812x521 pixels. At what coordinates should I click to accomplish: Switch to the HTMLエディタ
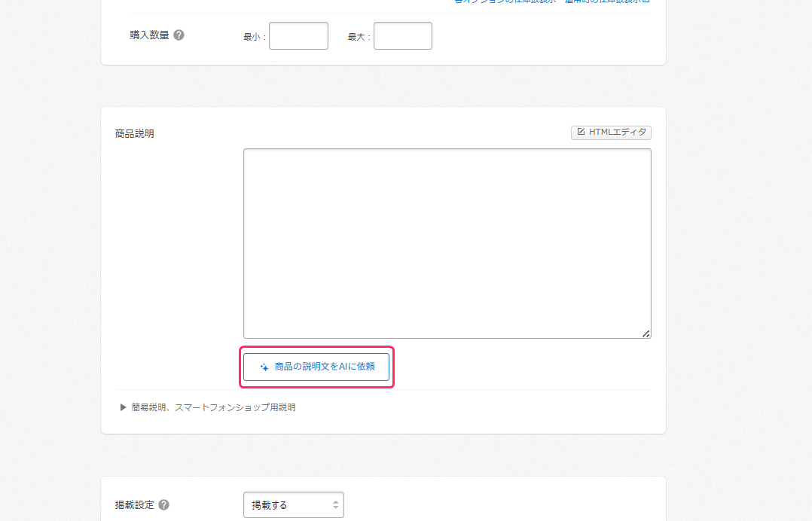point(611,133)
